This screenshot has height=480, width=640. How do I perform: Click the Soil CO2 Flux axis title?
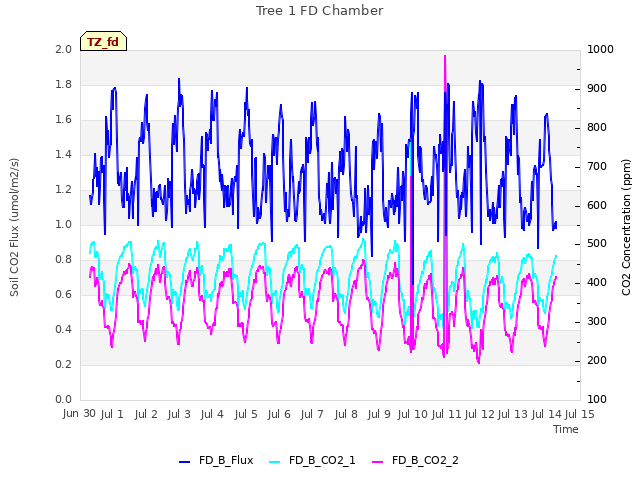tap(14, 227)
